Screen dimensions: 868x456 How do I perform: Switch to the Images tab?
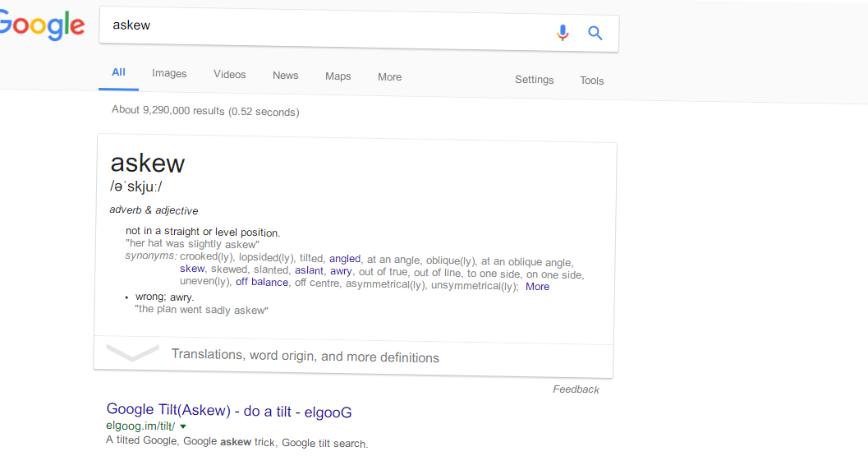[x=169, y=73]
